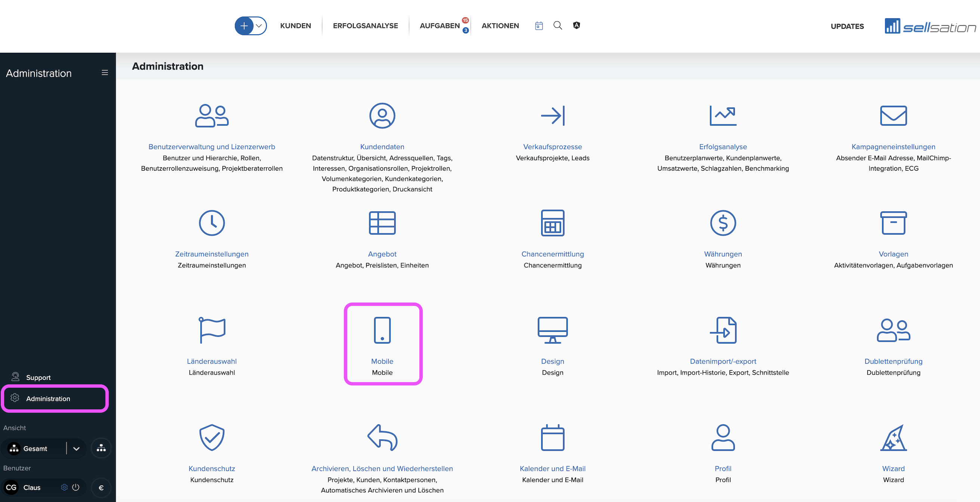Viewport: 980px width, 502px height.
Task: Open the AUFGABEN menu
Action: pos(440,26)
